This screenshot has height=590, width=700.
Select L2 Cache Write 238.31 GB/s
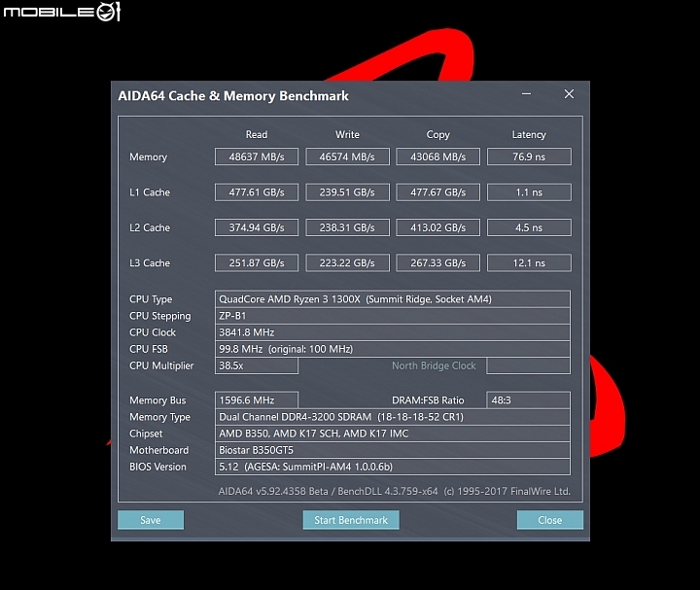tap(347, 227)
